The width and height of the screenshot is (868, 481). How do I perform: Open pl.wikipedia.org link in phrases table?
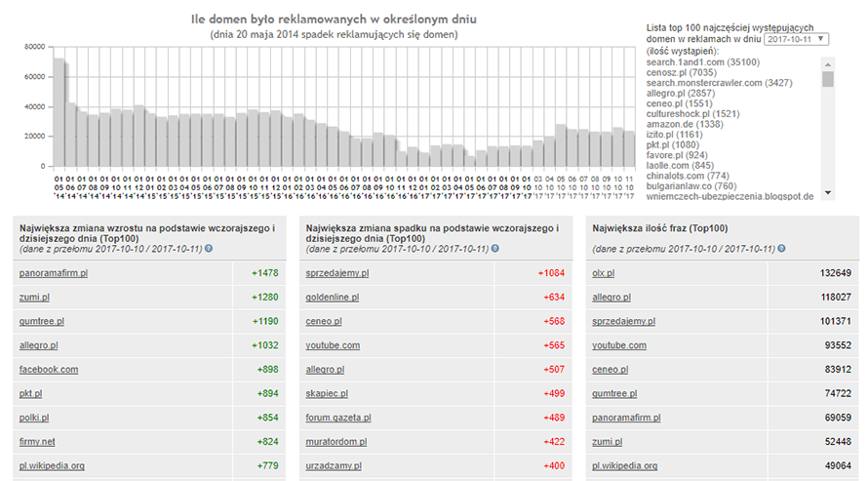pos(624,465)
